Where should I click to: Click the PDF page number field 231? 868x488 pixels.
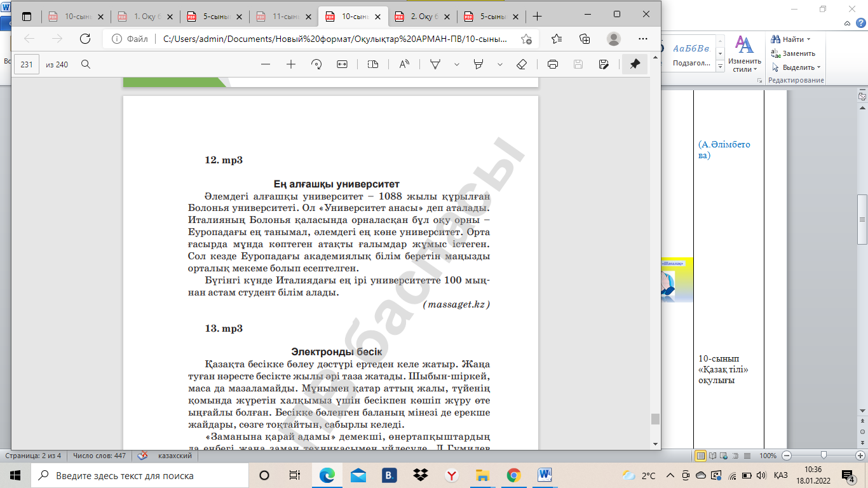27,64
